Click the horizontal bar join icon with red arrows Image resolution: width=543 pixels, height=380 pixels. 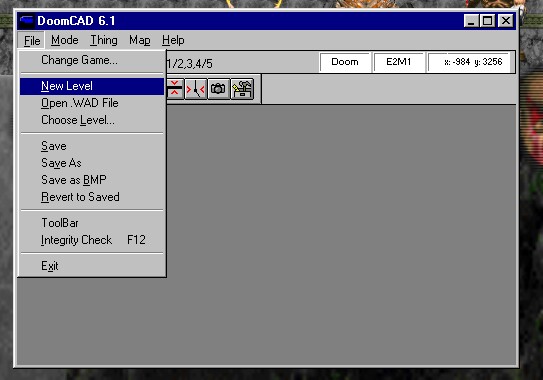(175, 89)
